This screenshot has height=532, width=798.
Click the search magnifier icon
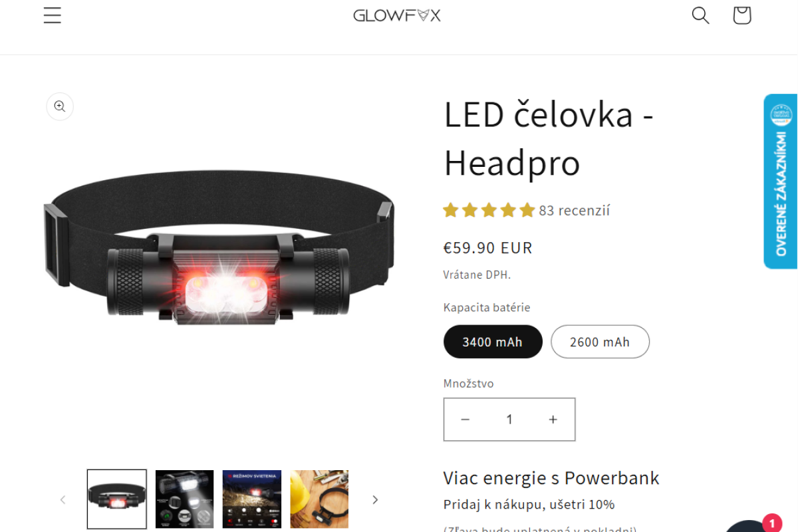pyautogui.click(x=700, y=15)
